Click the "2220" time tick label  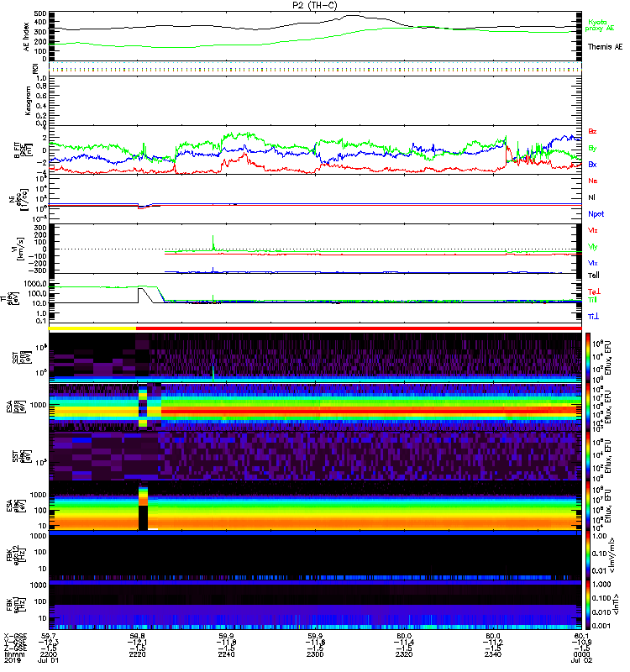137,654
